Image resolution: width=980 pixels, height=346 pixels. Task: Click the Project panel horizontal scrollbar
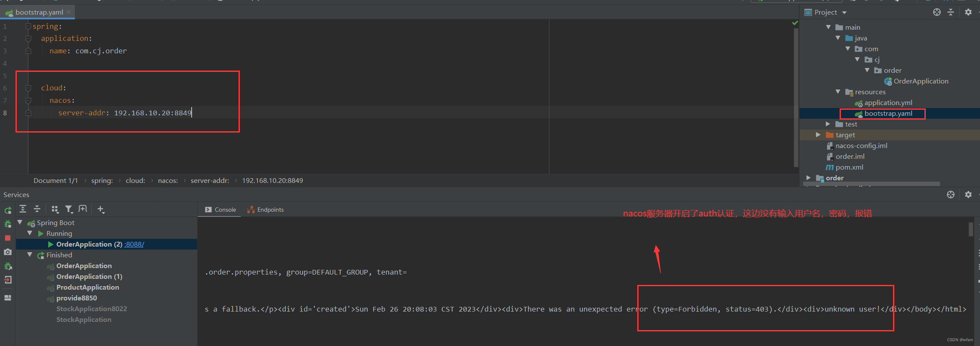(x=871, y=184)
